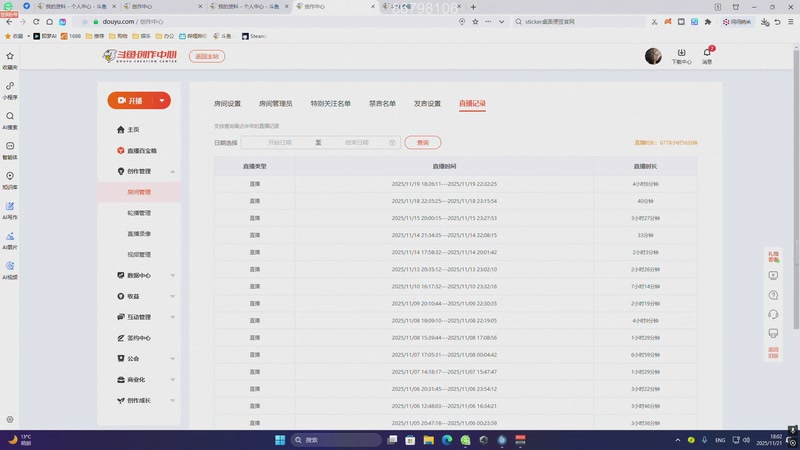Viewport: 800px width, 450px height.
Task: Bookmark page with address bar star
Action: coord(475,21)
